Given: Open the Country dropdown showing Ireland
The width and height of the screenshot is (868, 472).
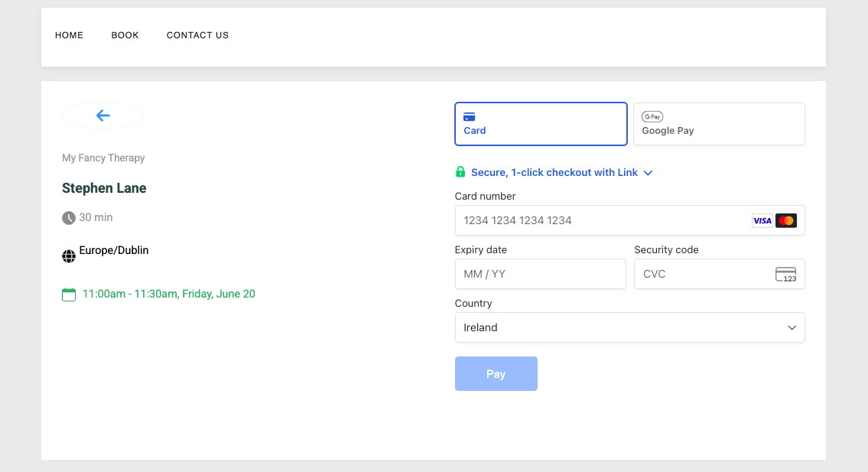Looking at the screenshot, I should [629, 327].
